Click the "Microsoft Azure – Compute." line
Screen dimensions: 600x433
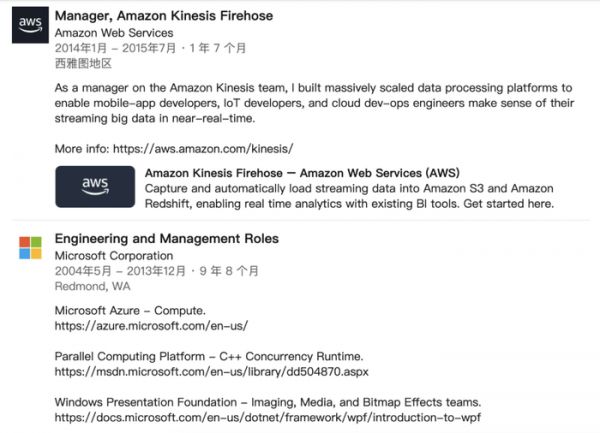pos(130,310)
